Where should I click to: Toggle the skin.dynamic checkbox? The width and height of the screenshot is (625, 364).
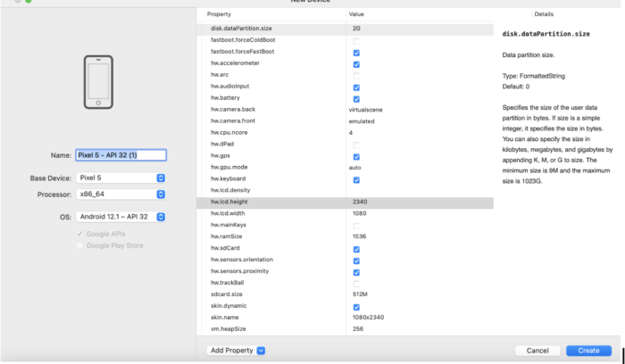[356, 307]
